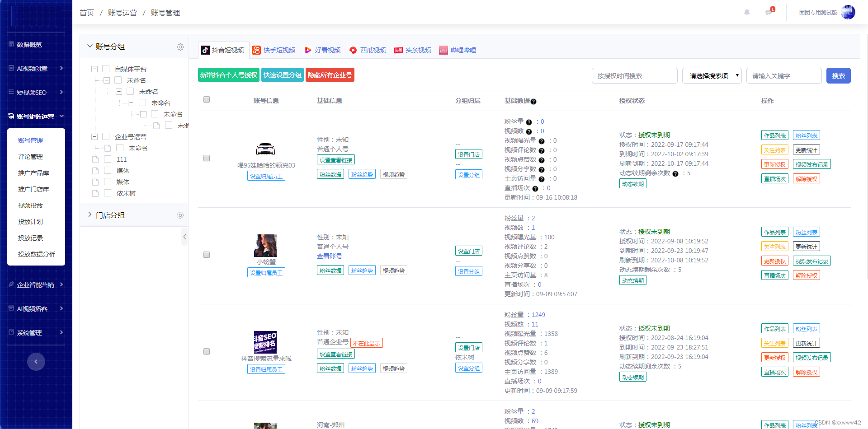Viewport: 868px width, 429px height.
Task: Switch to the 哔哩哔哩 tab
Action: click(x=458, y=50)
